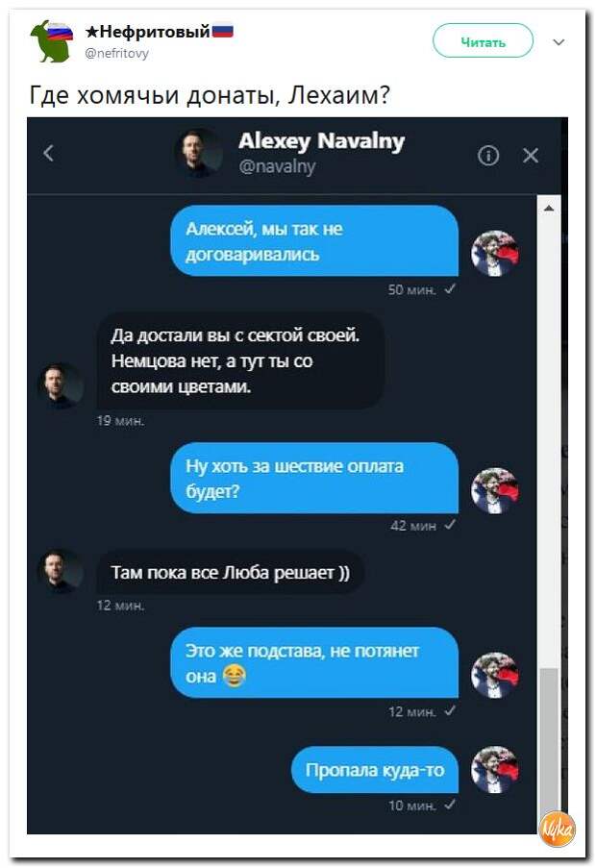Click the scrollbar up arrow
Screen dimensions: 596x868
pos(549,209)
